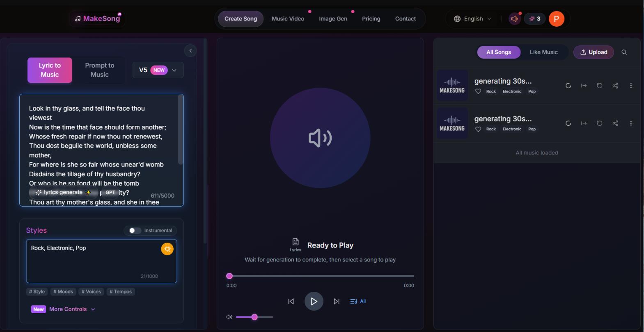Click extend arrow icon on second song
Image resolution: width=644 pixels, height=332 pixels.
click(584, 123)
